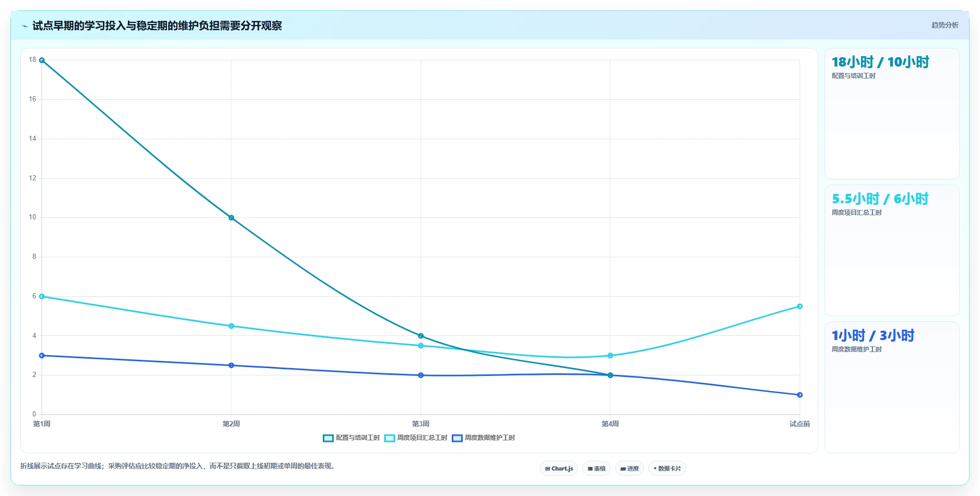Select 周度项目汇总工时 point at 第2周
The height and width of the screenshot is (496, 980).
coord(231,326)
